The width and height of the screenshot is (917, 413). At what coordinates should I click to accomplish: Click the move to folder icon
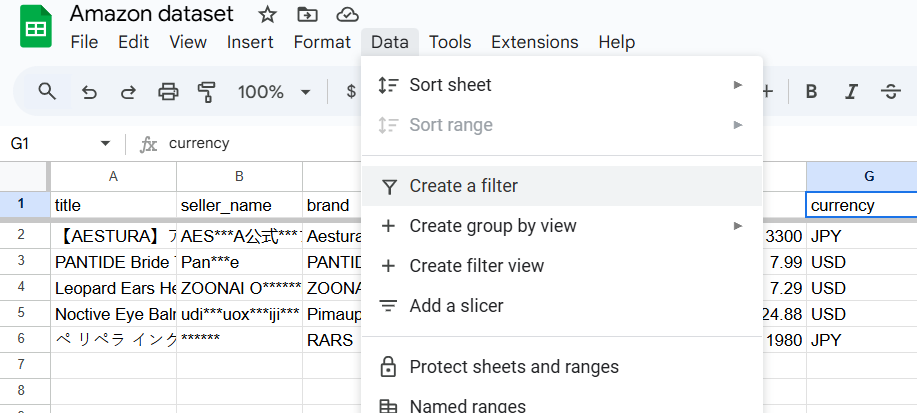pos(307,15)
